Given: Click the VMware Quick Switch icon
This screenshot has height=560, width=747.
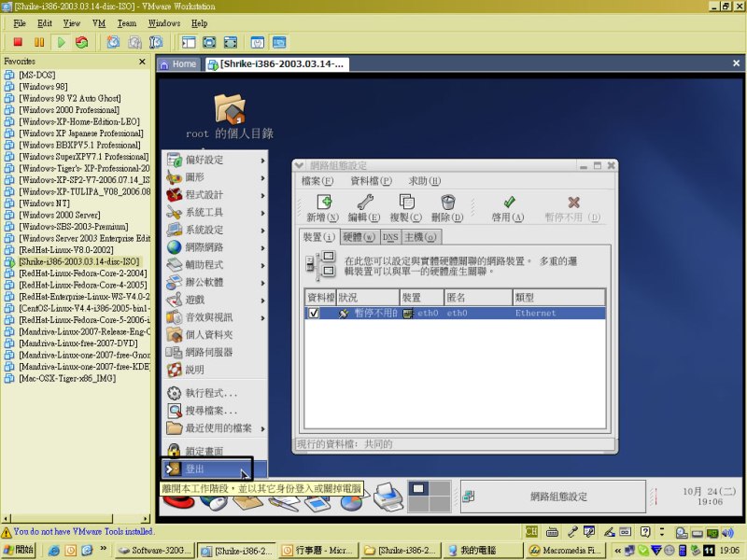Looking at the screenshot, I should [x=230, y=42].
